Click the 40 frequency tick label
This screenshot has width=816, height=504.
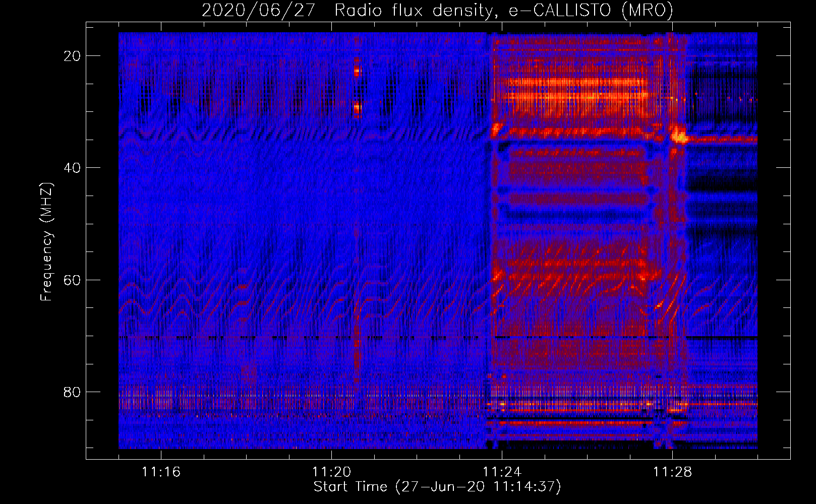(72, 168)
